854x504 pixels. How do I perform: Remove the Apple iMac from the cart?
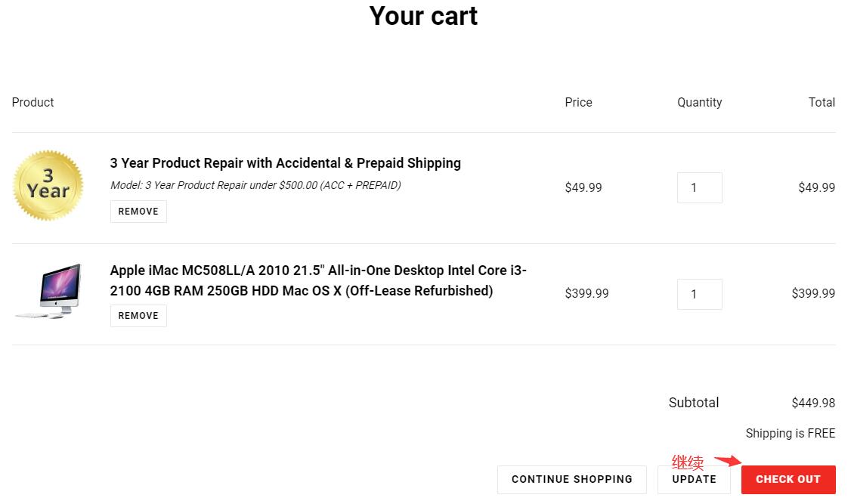[138, 316]
